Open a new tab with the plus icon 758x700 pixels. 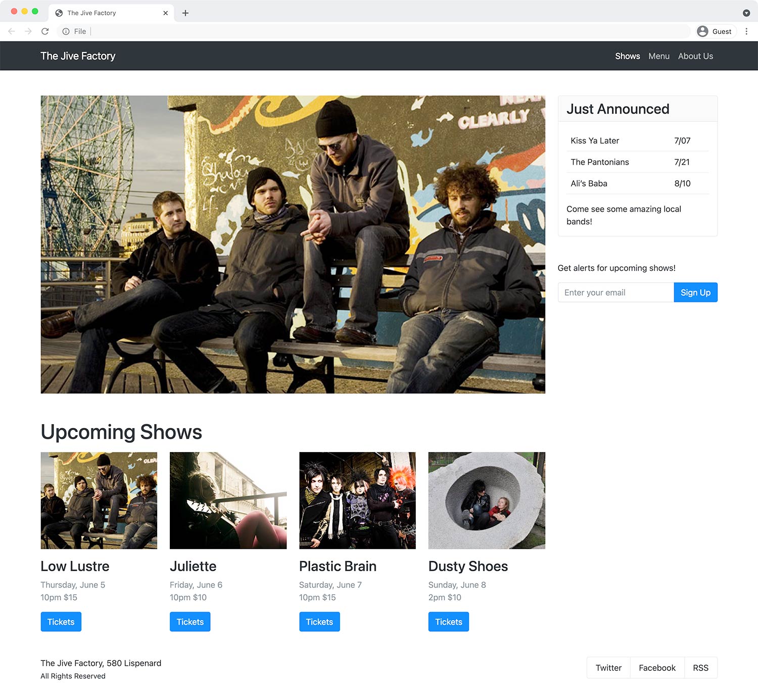tap(185, 13)
